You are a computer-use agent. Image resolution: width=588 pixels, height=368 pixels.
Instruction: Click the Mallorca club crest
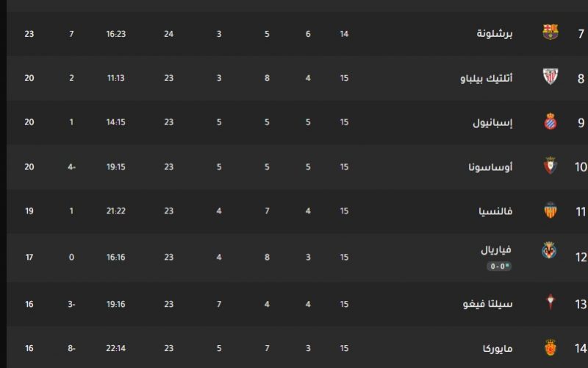(550, 347)
